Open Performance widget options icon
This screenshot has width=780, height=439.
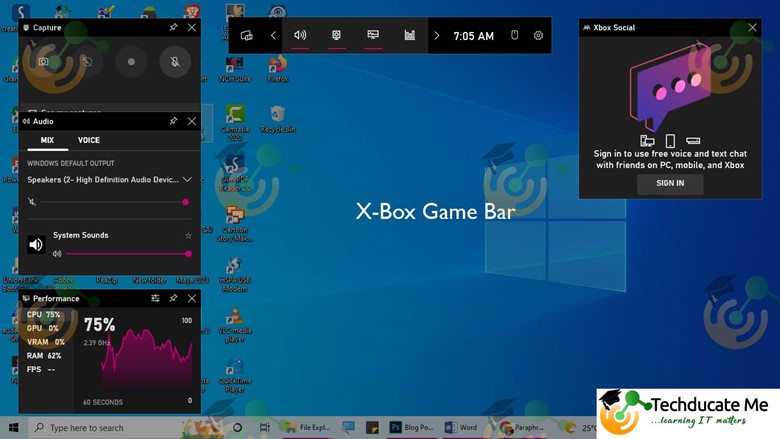[x=155, y=298]
